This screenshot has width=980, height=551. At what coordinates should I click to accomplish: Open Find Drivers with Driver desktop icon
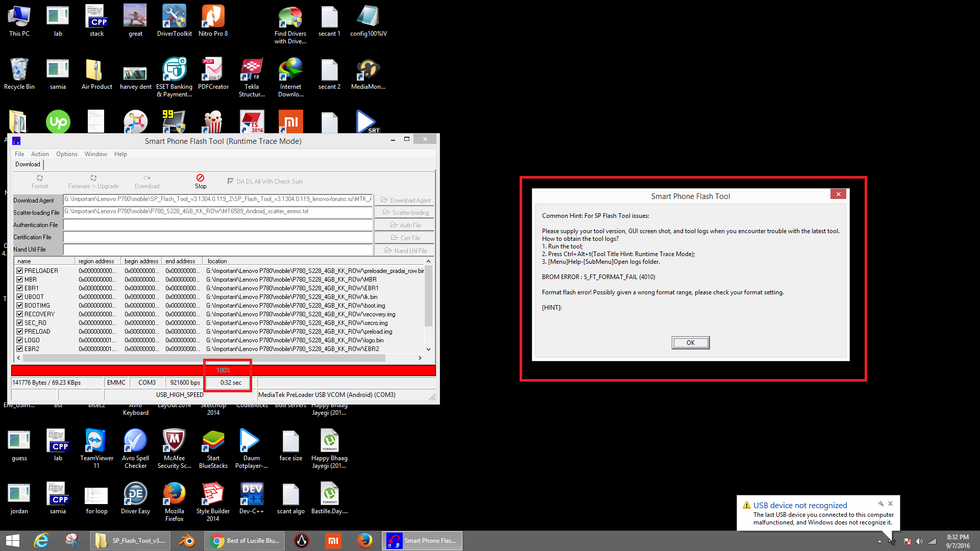point(290,25)
